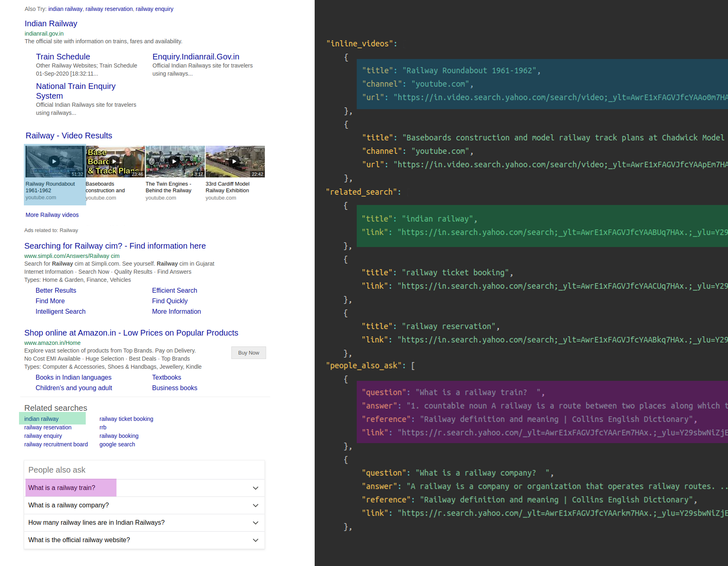
Task: Click the "inline_videos" key in JSON
Action: 360,44
